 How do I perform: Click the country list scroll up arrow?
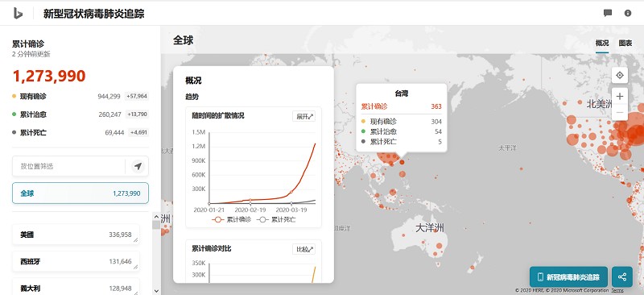156,217
